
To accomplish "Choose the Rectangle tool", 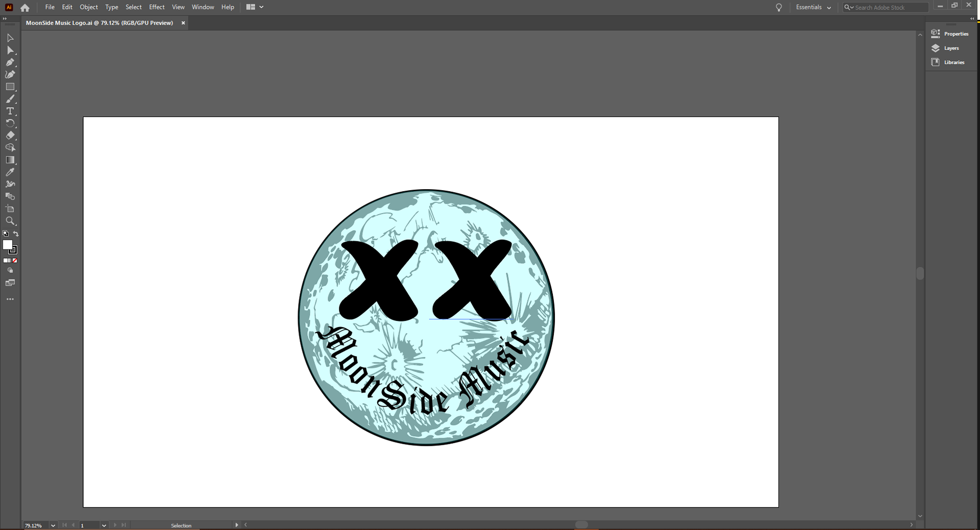I will pyautogui.click(x=10, y=87).
